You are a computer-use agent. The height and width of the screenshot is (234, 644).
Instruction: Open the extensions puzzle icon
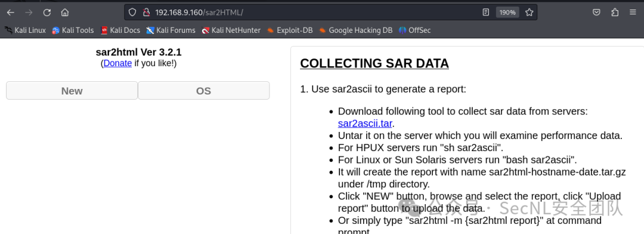point(615,13)
